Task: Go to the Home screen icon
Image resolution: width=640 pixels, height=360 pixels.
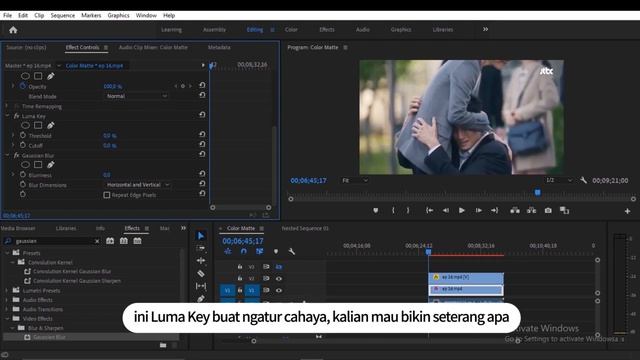Action: coord(13,30)
